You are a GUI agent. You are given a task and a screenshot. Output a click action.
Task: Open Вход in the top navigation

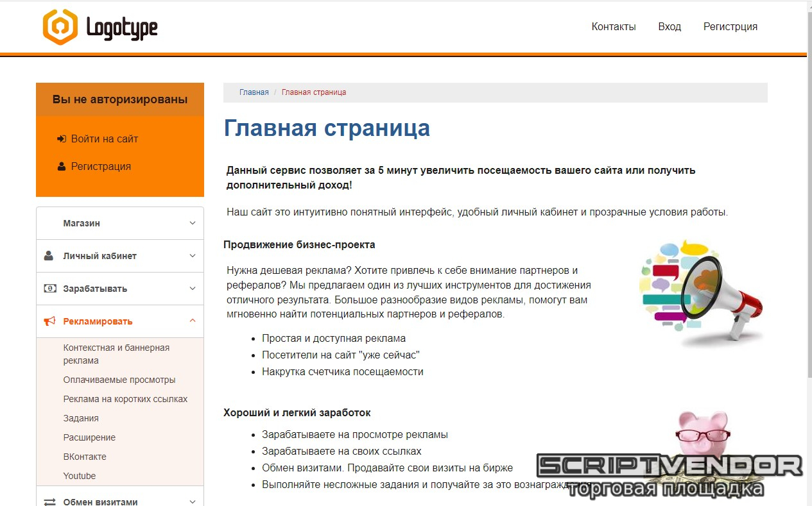click(x=669, y=26)
